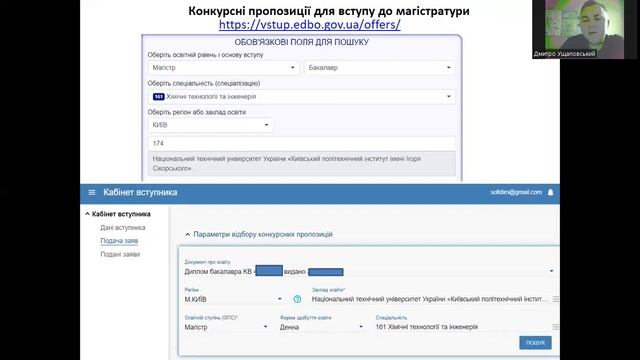Open the КИЇВ region dropdown
This screenshot has height=360, width=640.
pos(211,125)
